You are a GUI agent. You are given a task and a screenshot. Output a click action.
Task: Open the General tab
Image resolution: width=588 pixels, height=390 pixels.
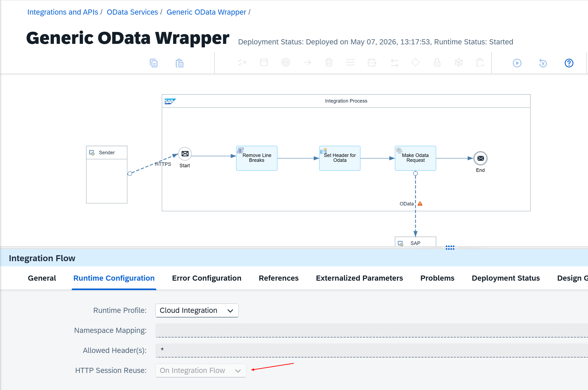click(x=42, y=278)
